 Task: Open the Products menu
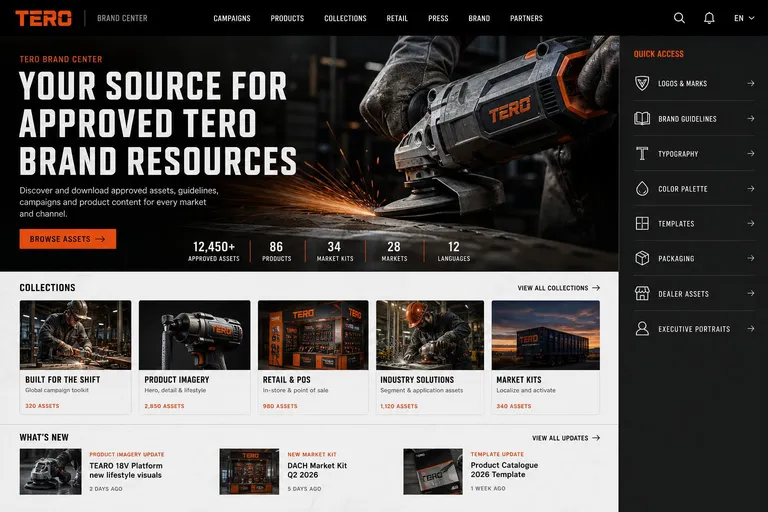pos(287,18)
